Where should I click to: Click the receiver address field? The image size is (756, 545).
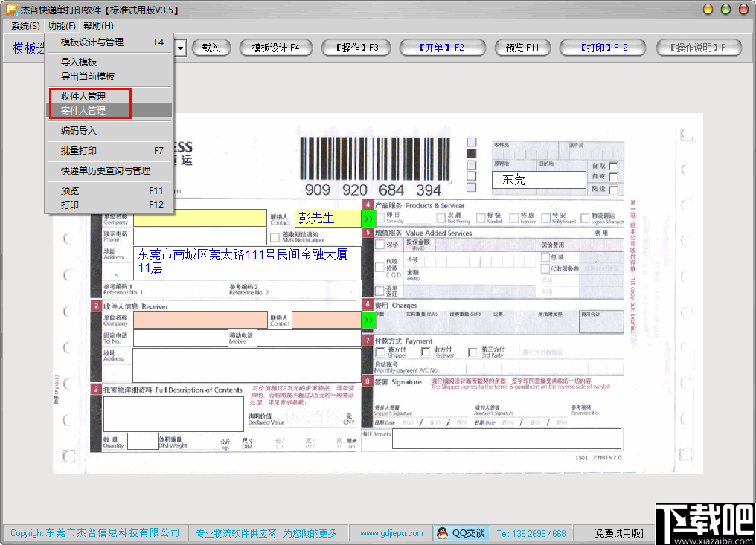tap(247, 365)
